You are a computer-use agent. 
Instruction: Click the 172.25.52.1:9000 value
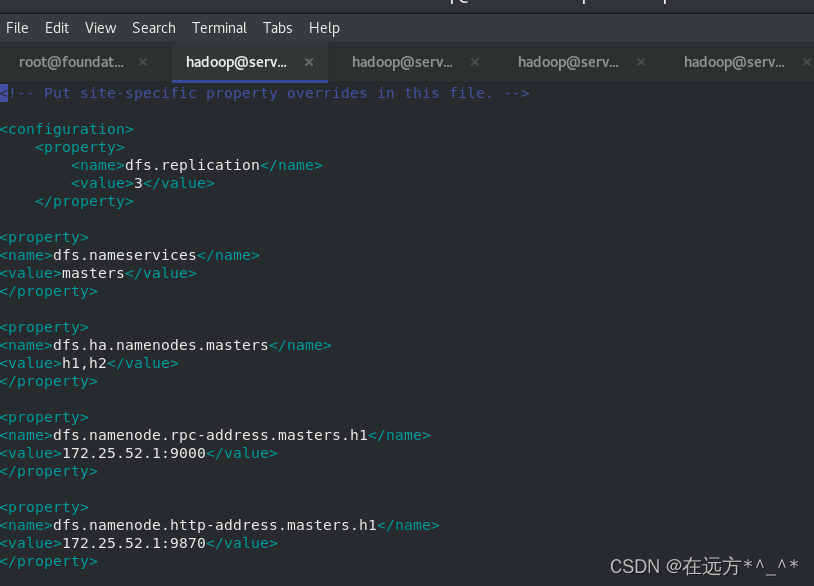[x=134, y=453]
